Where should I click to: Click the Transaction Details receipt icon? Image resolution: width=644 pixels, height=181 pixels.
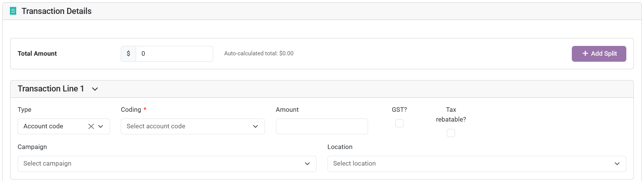coord(13,11)
